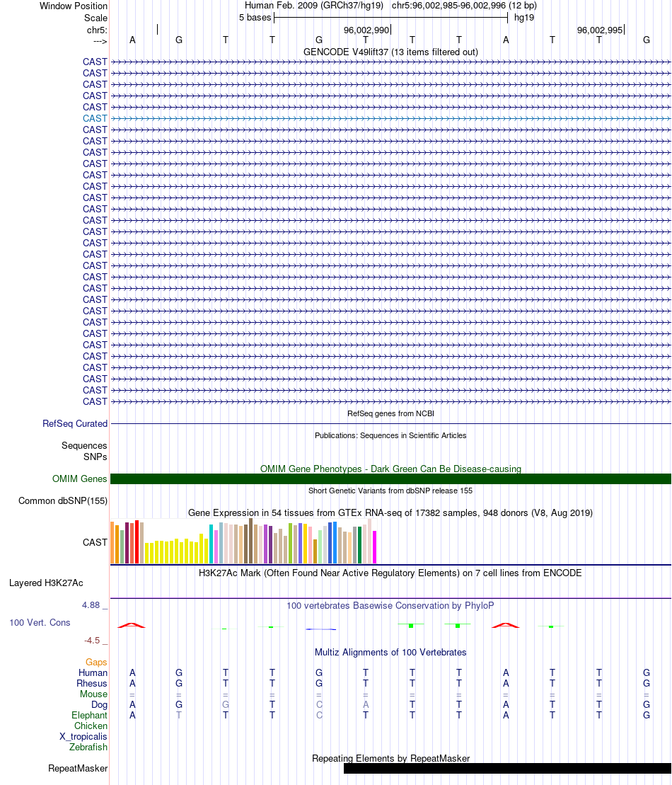The image size is (672, 785).
Task: Open the H3K27Ac Mark track title
Action: click(x=390, y=573)
